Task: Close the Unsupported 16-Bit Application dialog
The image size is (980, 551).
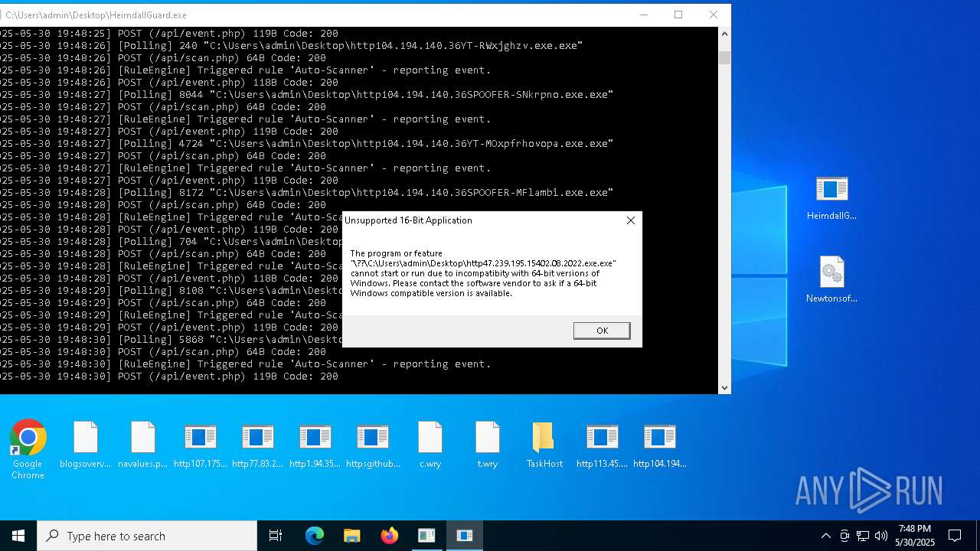Action: [631, 220]
